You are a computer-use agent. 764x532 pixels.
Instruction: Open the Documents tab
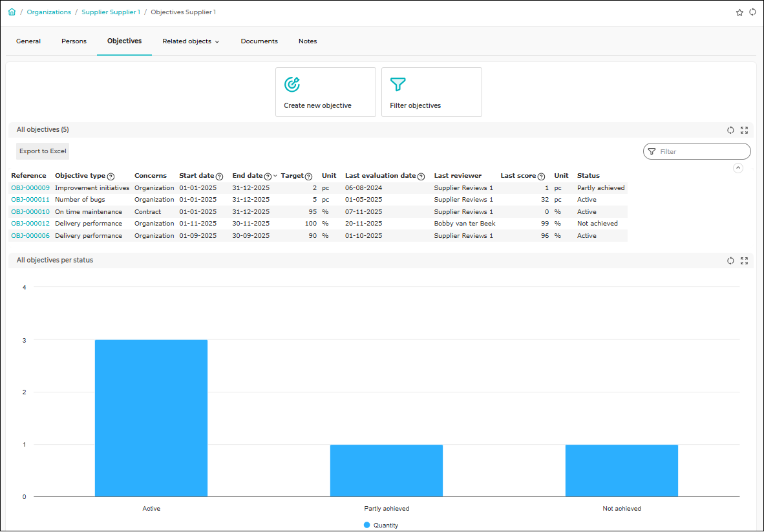coord(259,41)
